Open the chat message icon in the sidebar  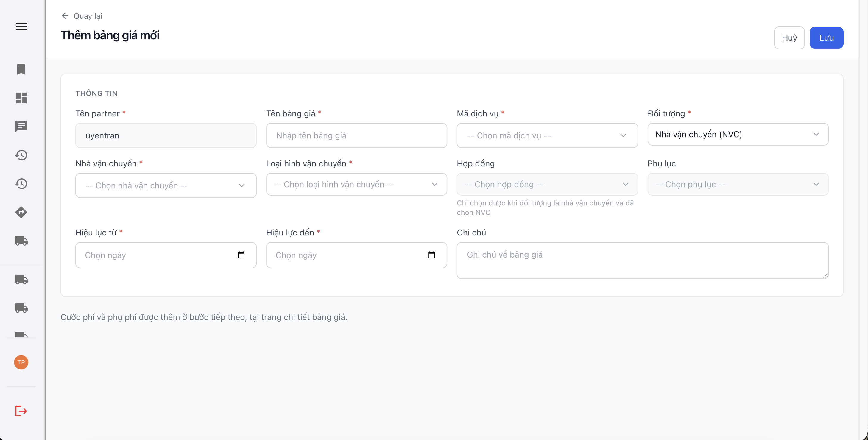(21, 126)
